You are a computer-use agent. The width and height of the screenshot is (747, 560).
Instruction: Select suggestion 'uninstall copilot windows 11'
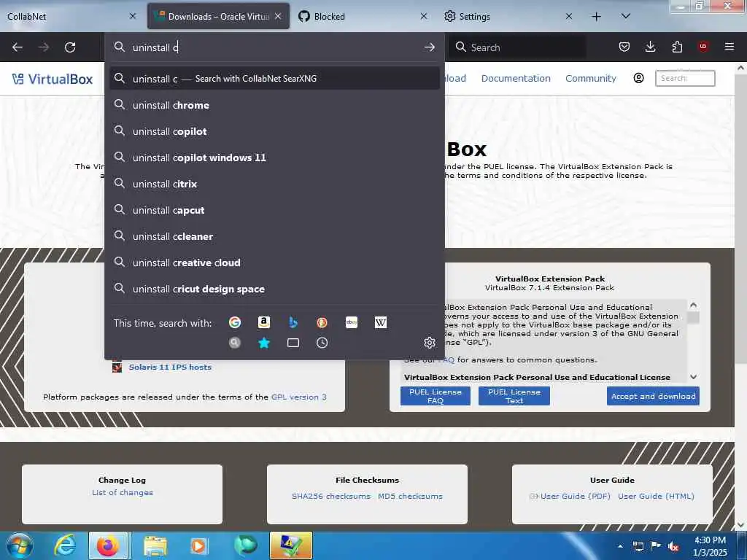point(274,157)
